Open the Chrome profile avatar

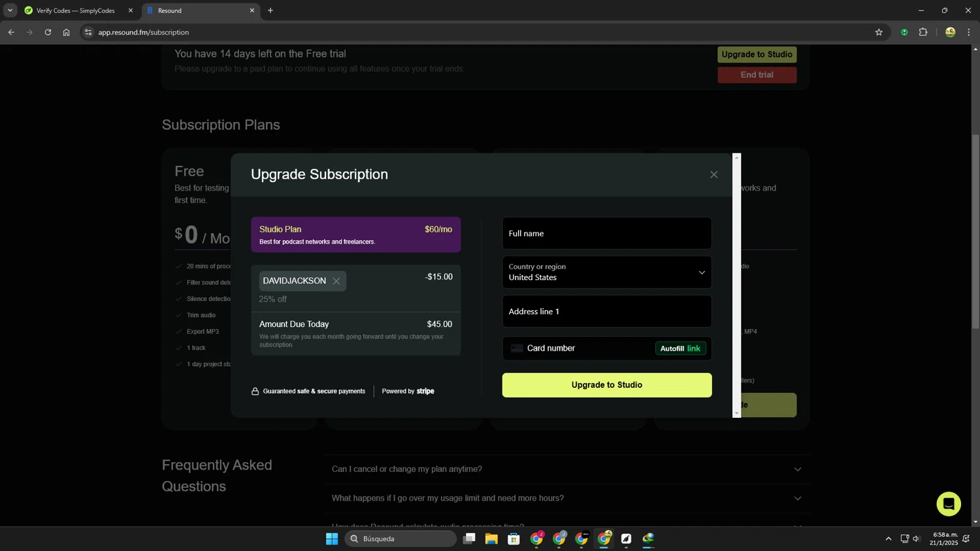point(950,32)
